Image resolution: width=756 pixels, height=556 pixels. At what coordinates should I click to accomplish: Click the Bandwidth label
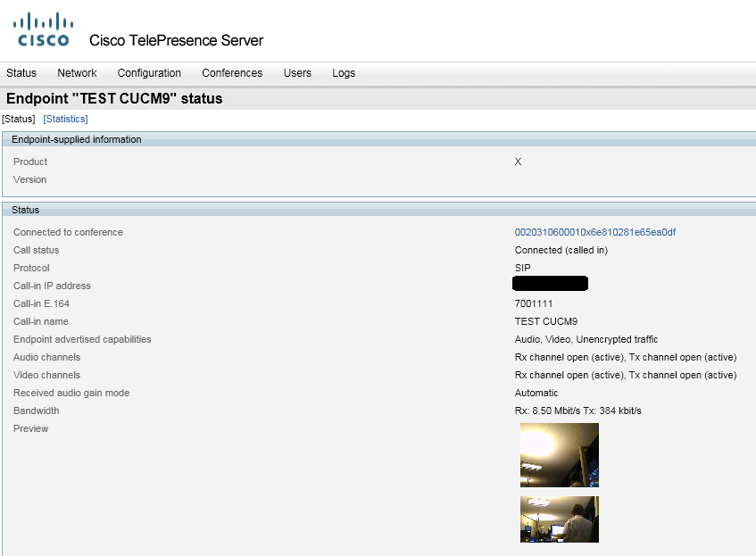click(x=37, y=411)
